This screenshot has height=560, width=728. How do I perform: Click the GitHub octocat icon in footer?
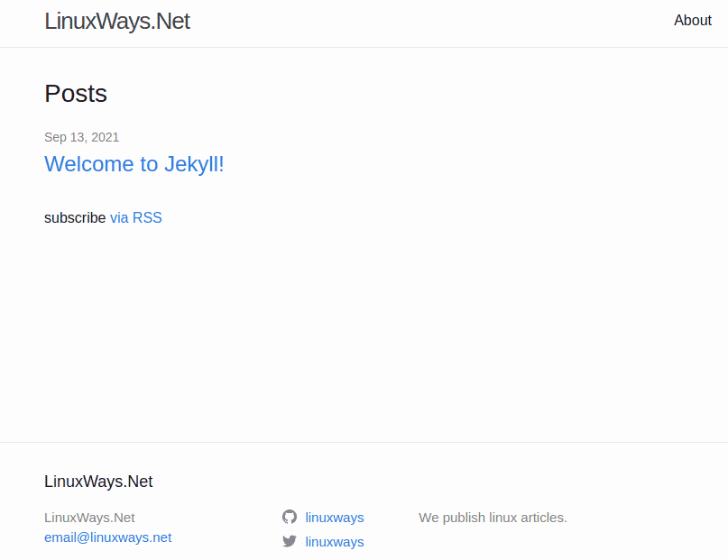point(290,517)
